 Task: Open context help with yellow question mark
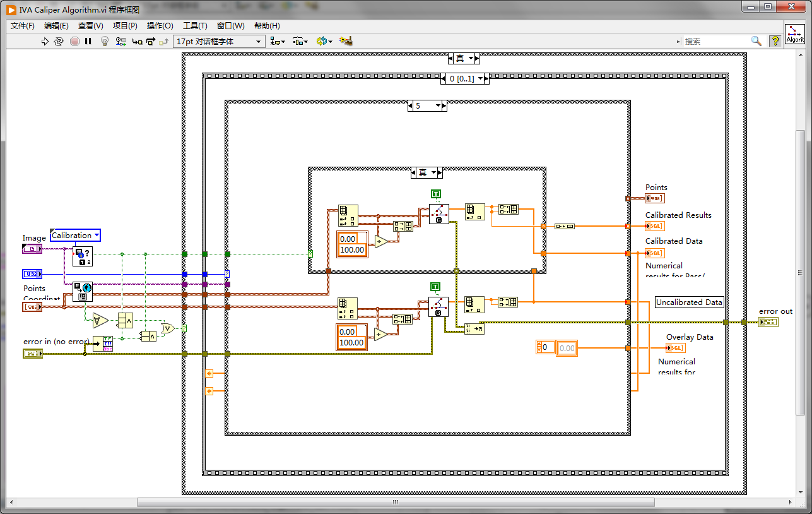tap(775, 41)
